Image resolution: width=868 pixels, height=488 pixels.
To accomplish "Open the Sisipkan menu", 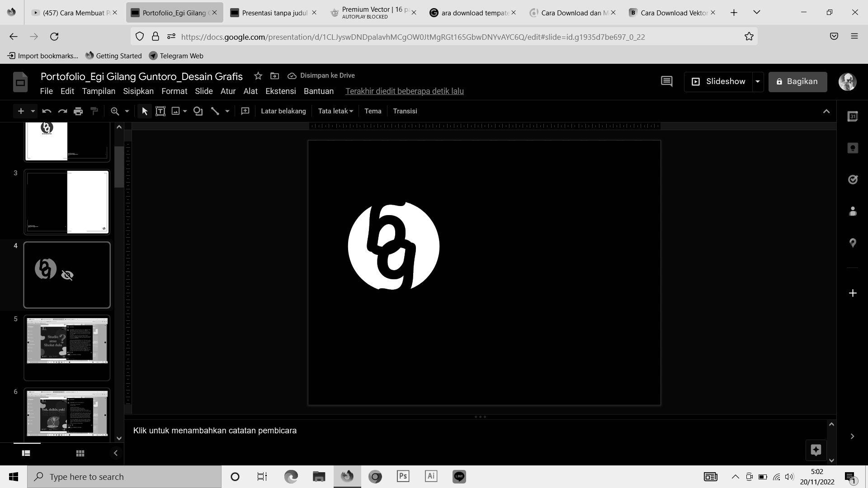I will click(138, 91).
